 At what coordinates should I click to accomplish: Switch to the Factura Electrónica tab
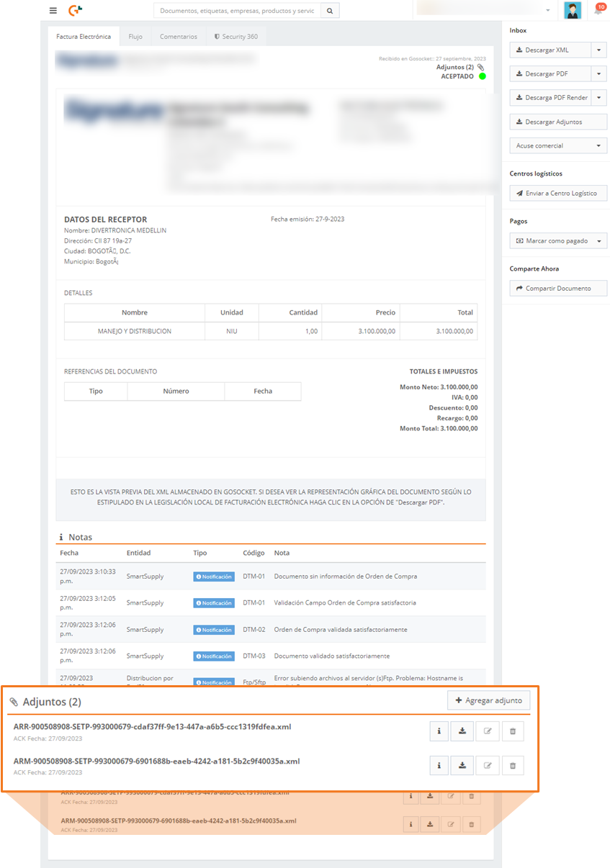pyautogui.click(x=84, y=37)
